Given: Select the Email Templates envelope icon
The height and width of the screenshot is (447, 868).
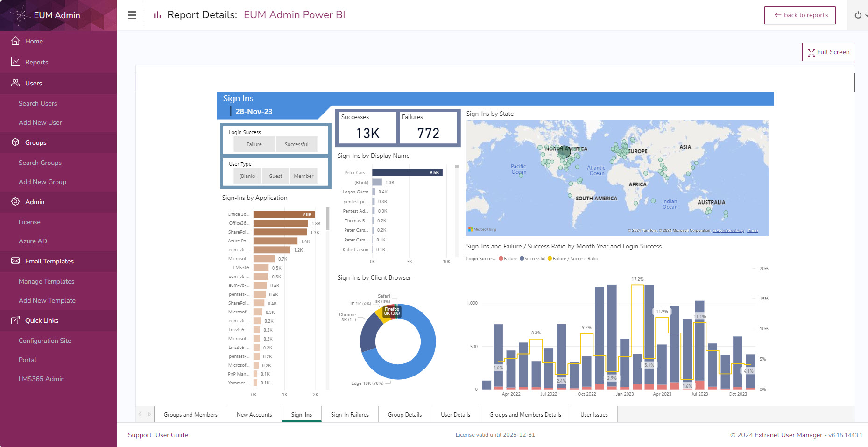Looking at the screenshot, I should point(15,261).
